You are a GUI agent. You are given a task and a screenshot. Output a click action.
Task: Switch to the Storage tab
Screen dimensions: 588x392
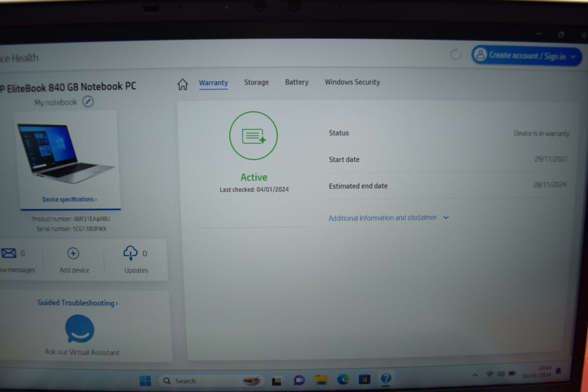pos(256,82)
